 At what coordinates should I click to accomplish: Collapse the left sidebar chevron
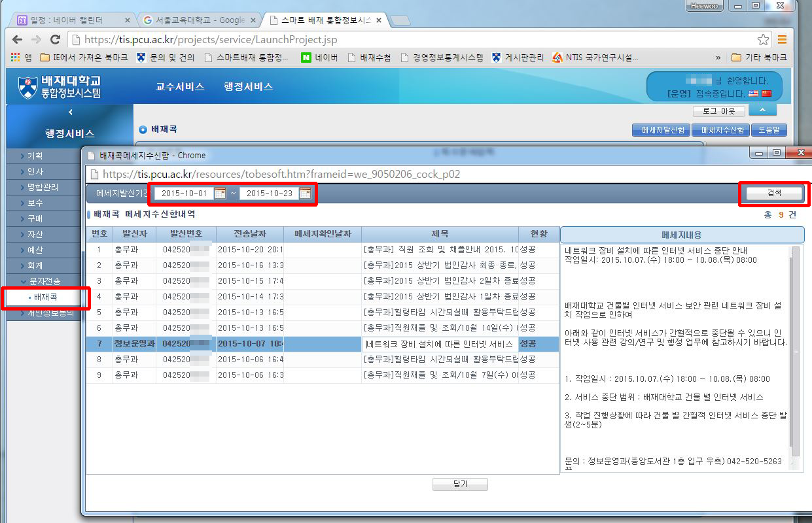70,112
